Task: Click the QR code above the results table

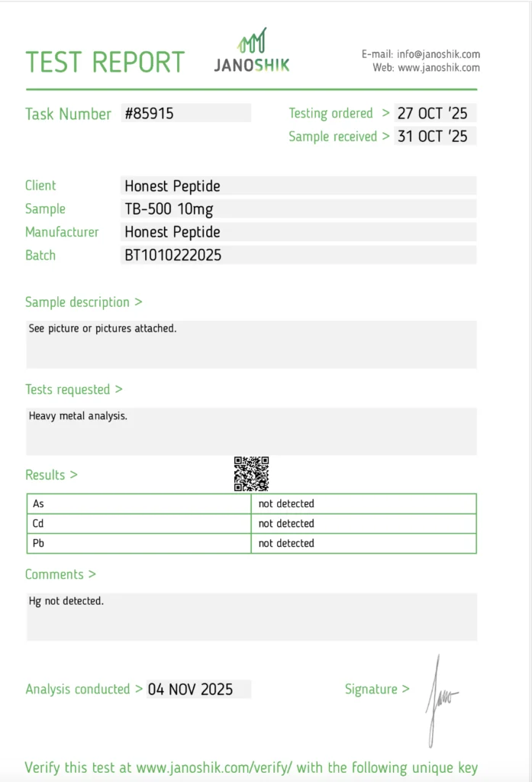Action: pos(251,473)
